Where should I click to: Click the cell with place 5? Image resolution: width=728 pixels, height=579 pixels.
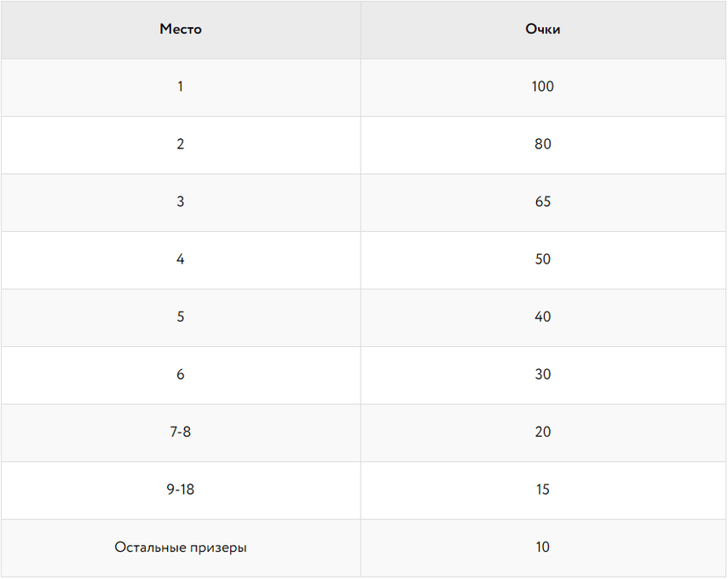coord(181,317)
